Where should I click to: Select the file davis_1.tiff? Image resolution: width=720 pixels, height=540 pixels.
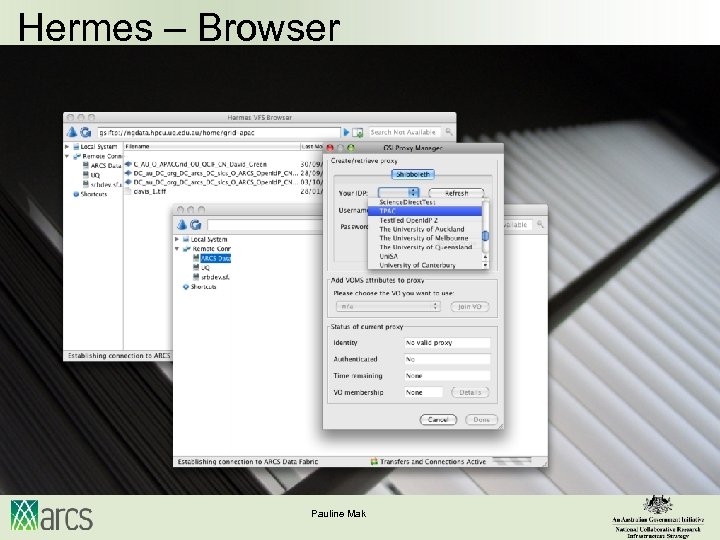tap(150, 191)
